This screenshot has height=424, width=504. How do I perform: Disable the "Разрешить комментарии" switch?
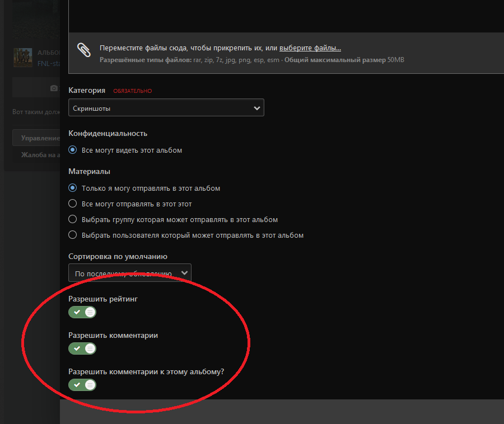coord(82,348)
